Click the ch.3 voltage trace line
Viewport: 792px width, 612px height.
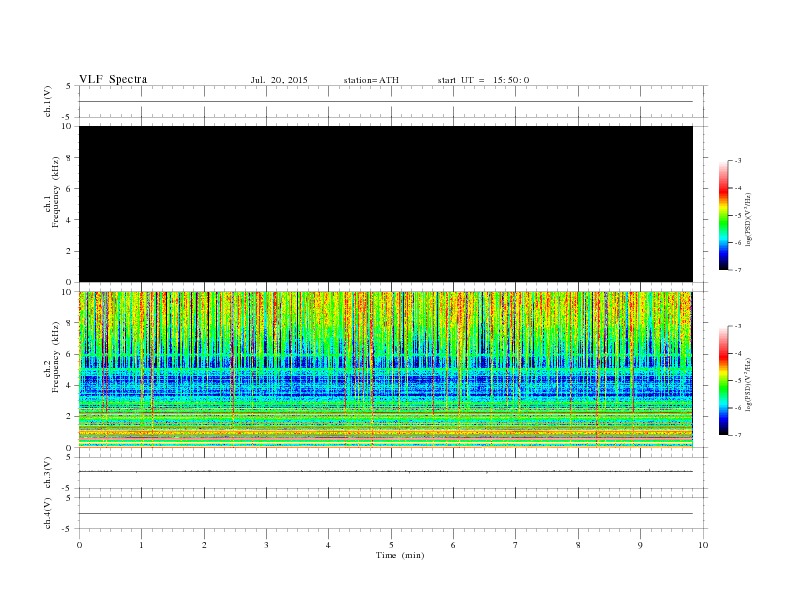(386, 472)
